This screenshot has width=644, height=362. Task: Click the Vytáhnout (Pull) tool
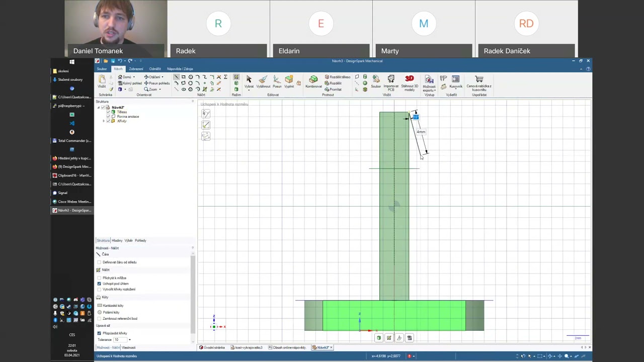point(263,82)
